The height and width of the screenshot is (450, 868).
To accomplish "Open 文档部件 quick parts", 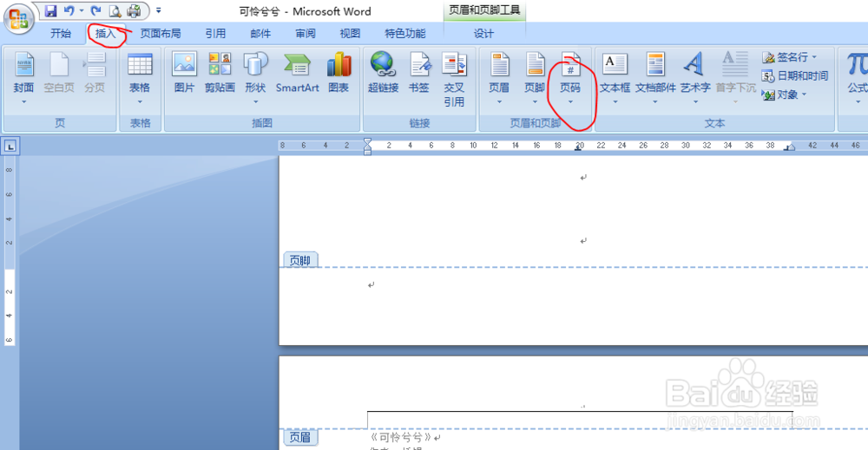I will click(x=655, y=77).
